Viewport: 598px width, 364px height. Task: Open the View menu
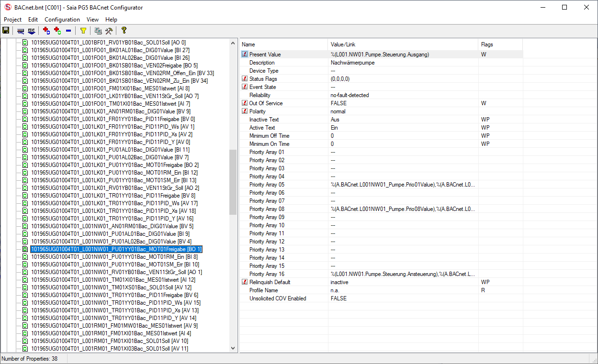tap(92, 20)
